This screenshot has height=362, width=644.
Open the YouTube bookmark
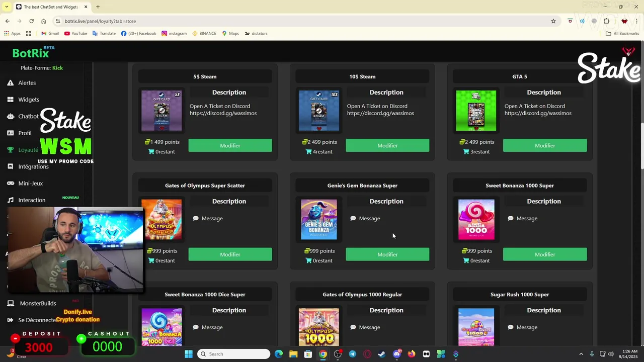coord(75,34)
